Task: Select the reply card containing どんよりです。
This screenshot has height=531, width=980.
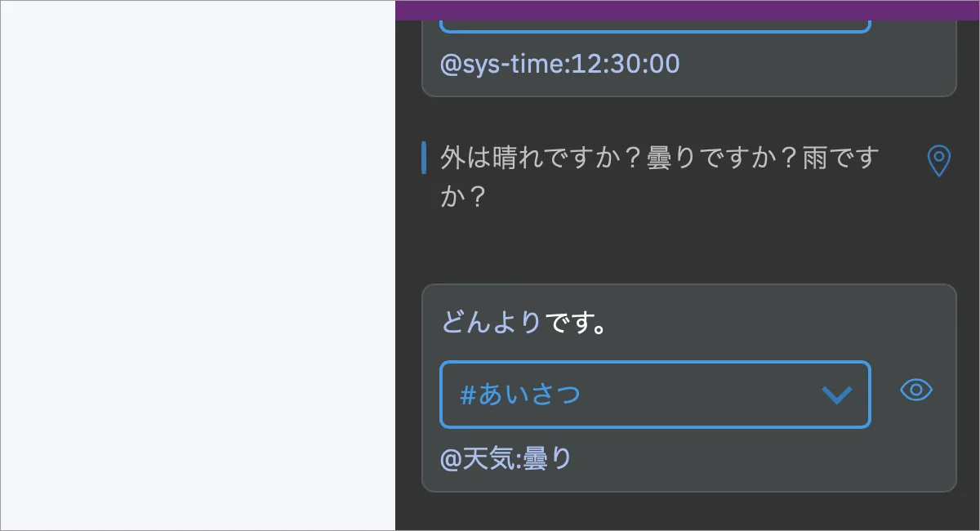Action: [x=688, y=388]
